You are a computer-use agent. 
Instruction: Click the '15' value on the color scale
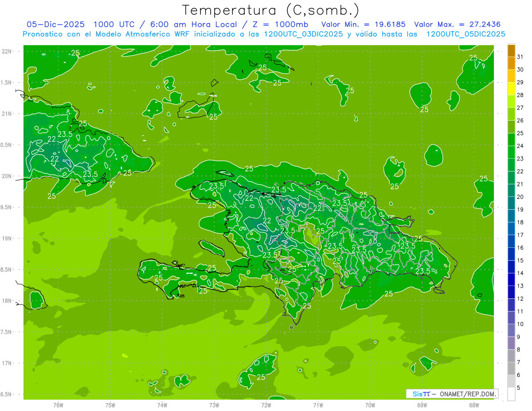point(520,260)
